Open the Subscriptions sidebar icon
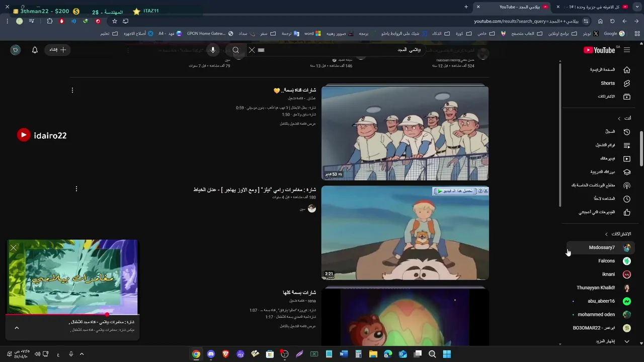Image resolution: width=644 pixels, height=362 pixels. 627,97
